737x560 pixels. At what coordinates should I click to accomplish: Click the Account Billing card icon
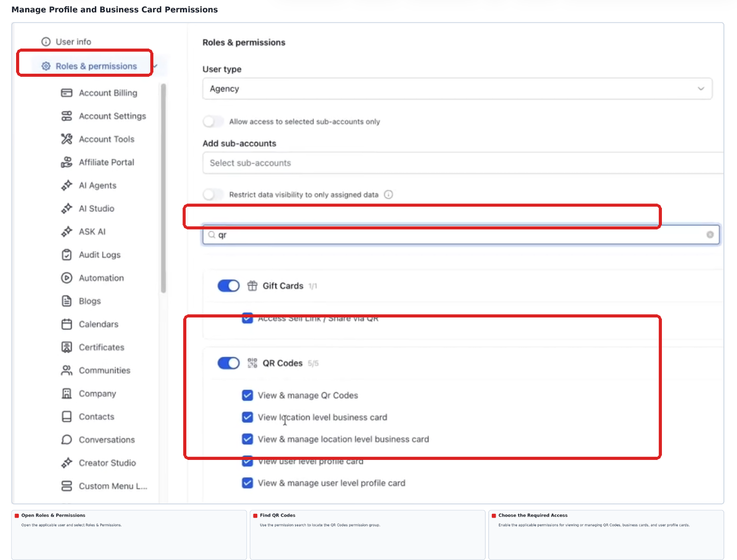click(x=67, y=93)
